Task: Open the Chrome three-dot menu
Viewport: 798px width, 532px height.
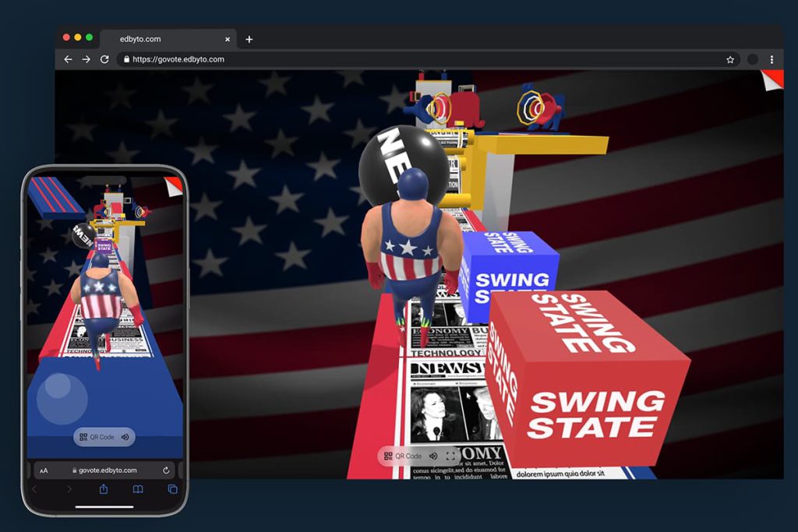Action: [772, 59]
